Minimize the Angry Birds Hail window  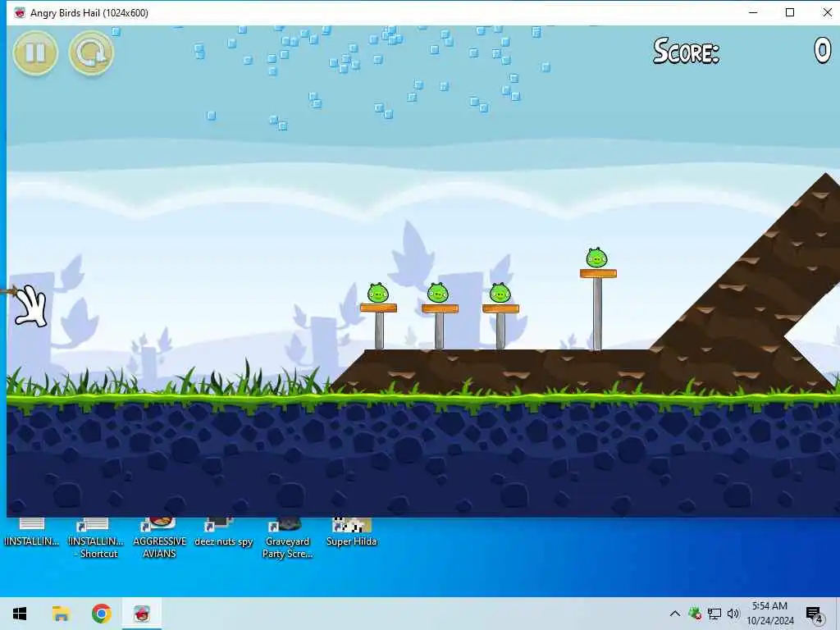point(753,12)
